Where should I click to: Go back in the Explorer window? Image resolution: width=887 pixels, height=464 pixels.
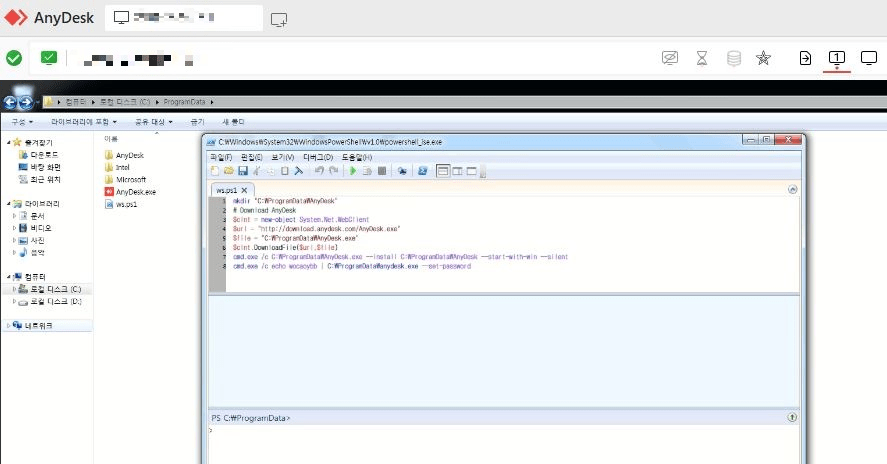pyautogui.click(x=10, y=102)
